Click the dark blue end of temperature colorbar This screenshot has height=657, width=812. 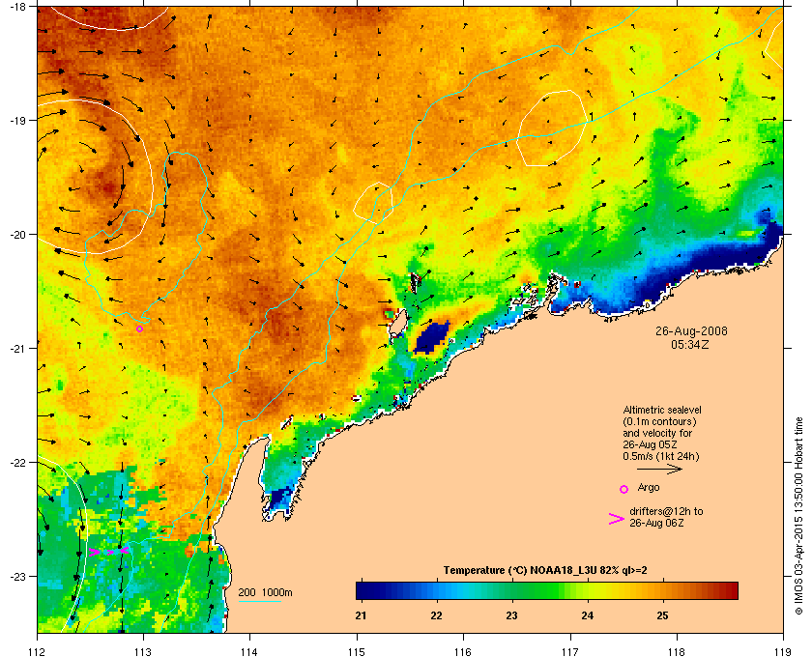click(x=365, y=590)
